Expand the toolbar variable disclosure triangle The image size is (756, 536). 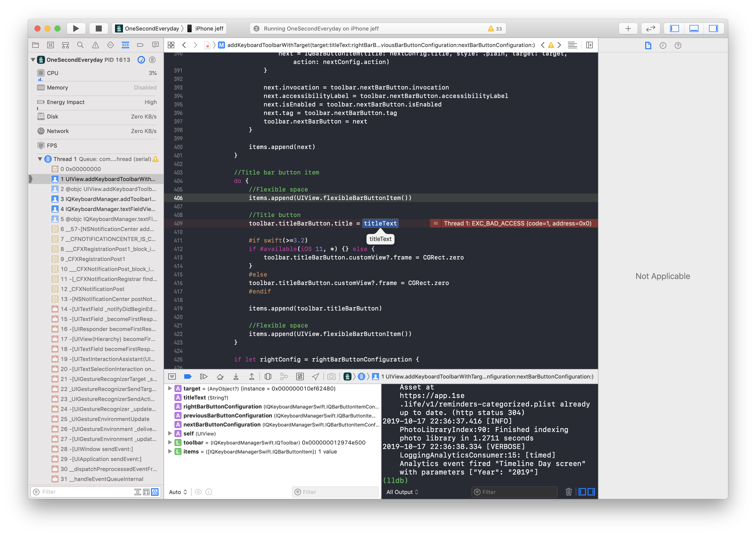click(170, 442)
